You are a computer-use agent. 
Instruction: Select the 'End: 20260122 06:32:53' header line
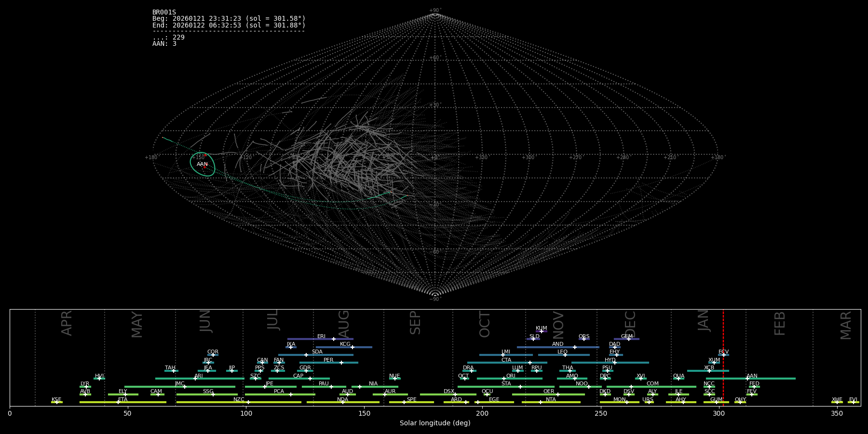click(x=229, y=26)
